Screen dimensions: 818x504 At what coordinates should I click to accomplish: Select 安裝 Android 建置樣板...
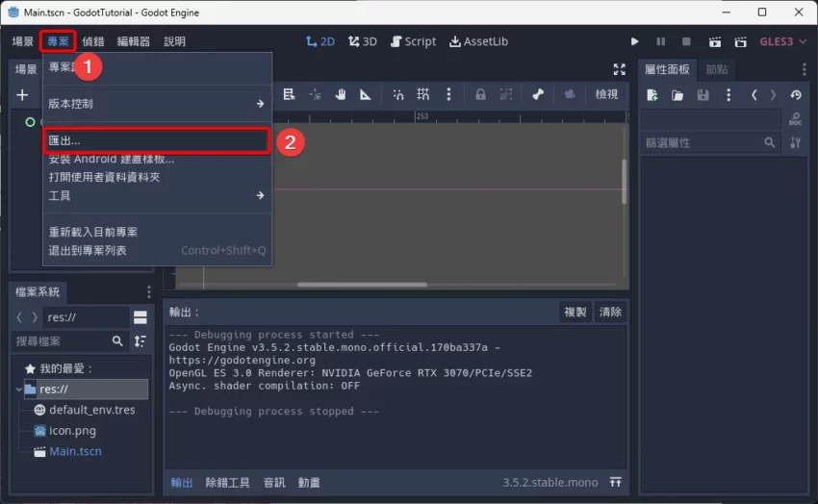pyautogui.click(x=157, y=159)
